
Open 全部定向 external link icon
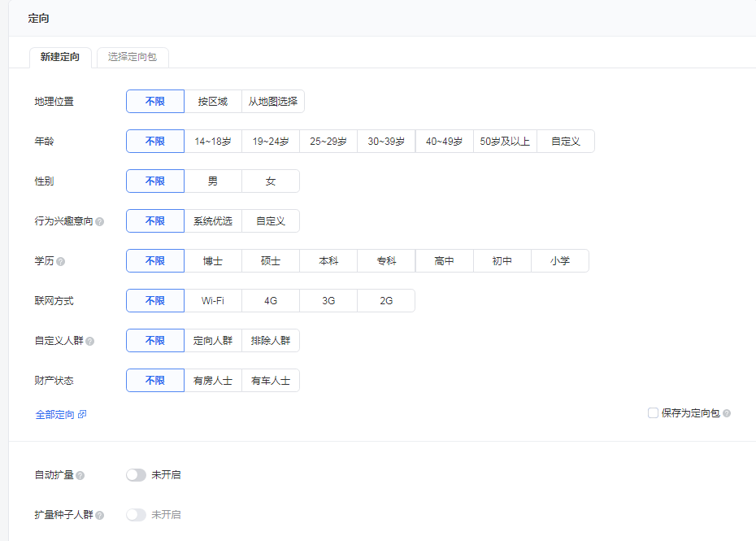(82, 415)
